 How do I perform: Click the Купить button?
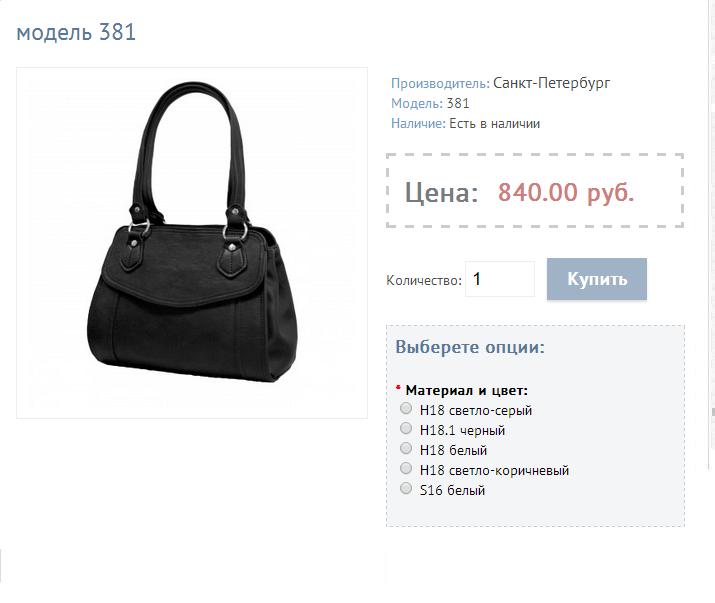597,279
